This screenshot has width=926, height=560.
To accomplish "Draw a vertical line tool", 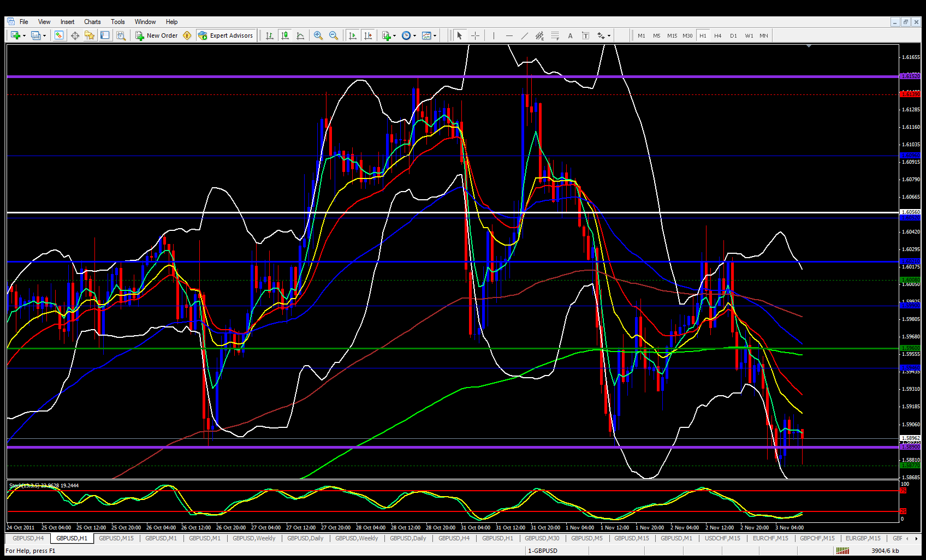I will click(x=494, y=35).
